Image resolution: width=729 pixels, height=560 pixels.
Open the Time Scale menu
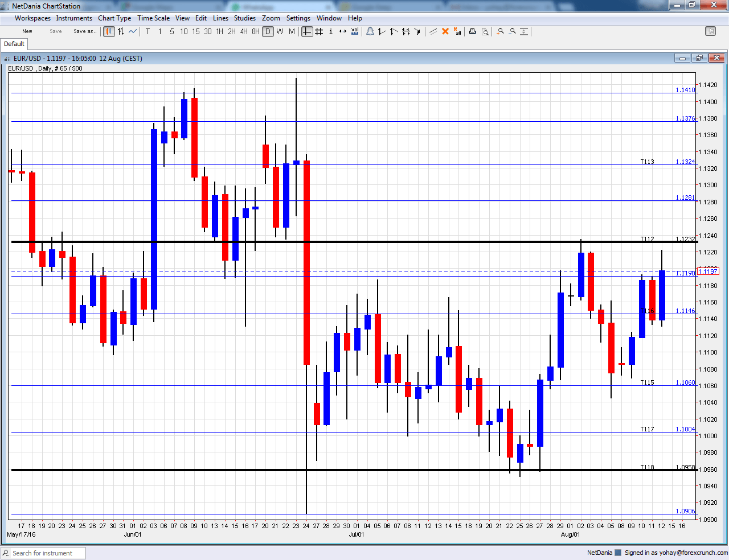point(153,18)
